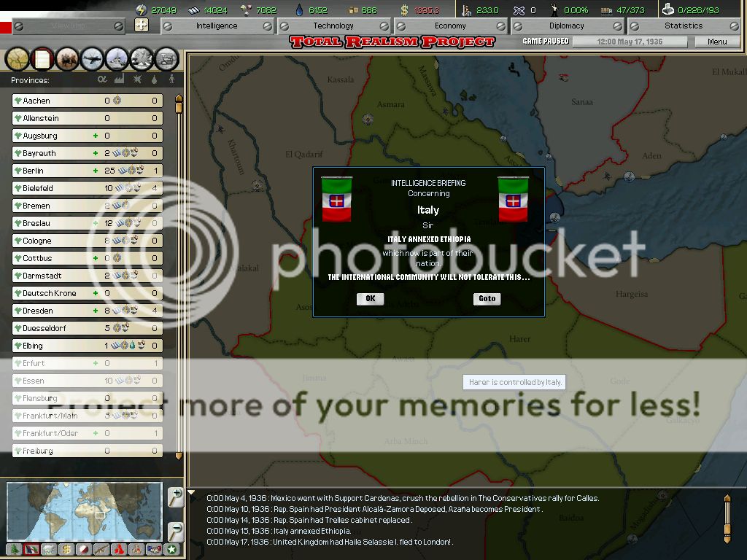747x560 pixels.
Task: Expand the message log with the arrow
Action: click(x=192, y=493)
